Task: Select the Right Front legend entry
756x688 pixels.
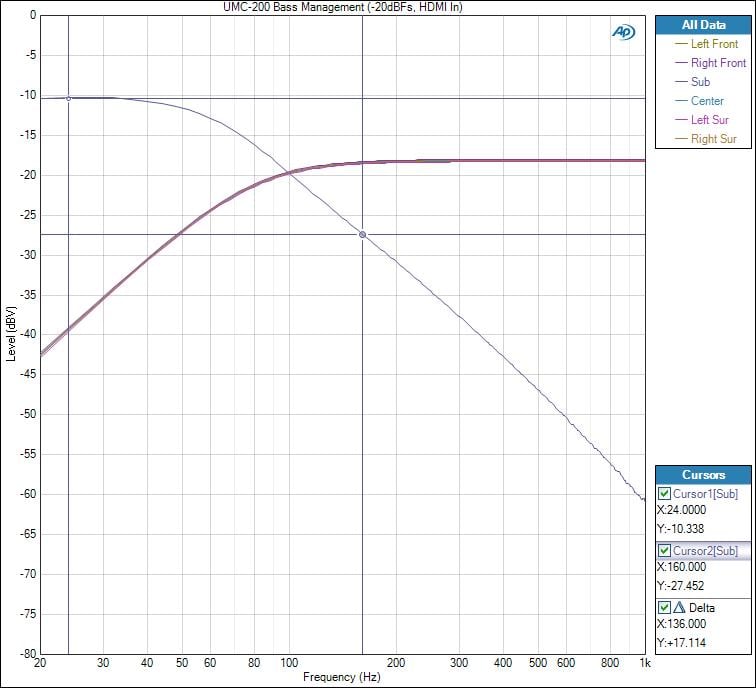Action: coord(718,63)
